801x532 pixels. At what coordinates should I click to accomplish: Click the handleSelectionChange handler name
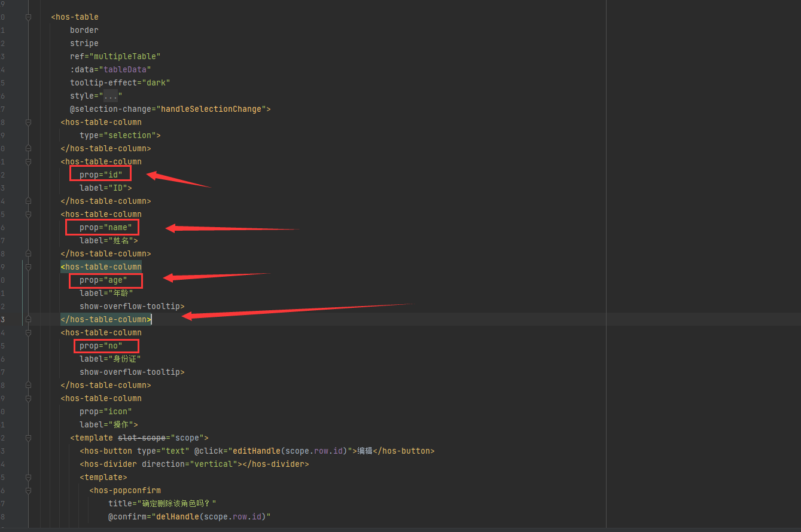[211, 109]
